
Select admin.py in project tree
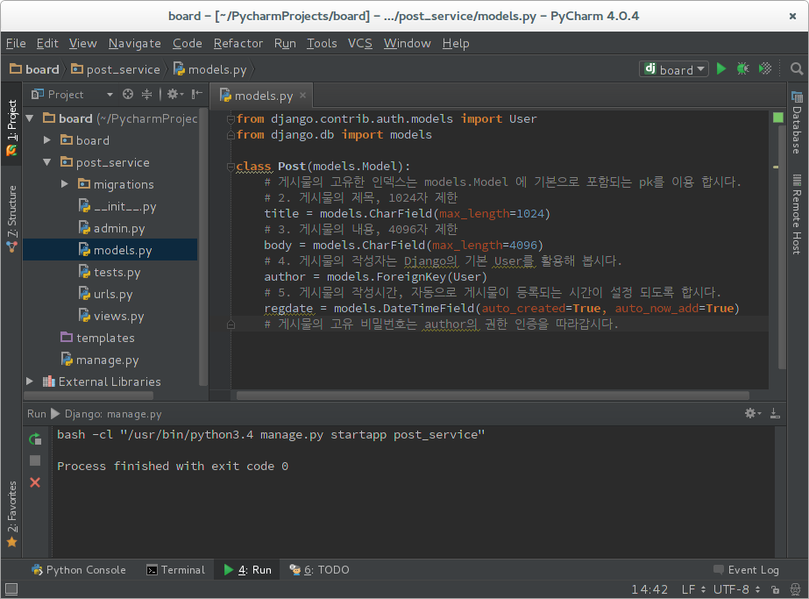(x=111, y=228)
